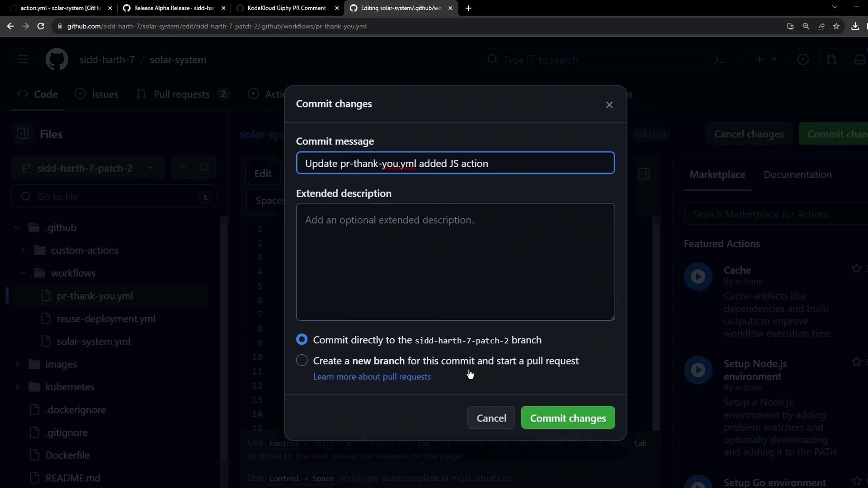
Task: Open sidd-harth-7-patch-2 branch dropdown
Action: [x=88, y=168]
